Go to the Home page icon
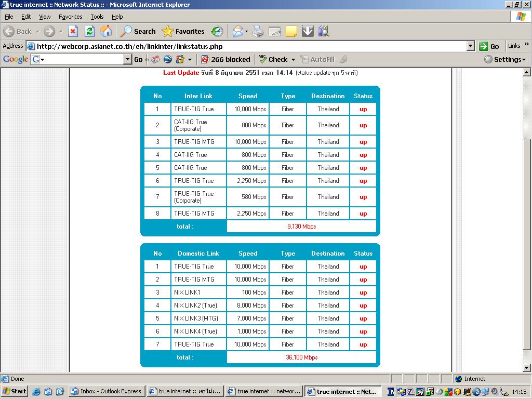The width and height of the screenshot is (532, 399). pyautogui.click(x=106, y=32)
